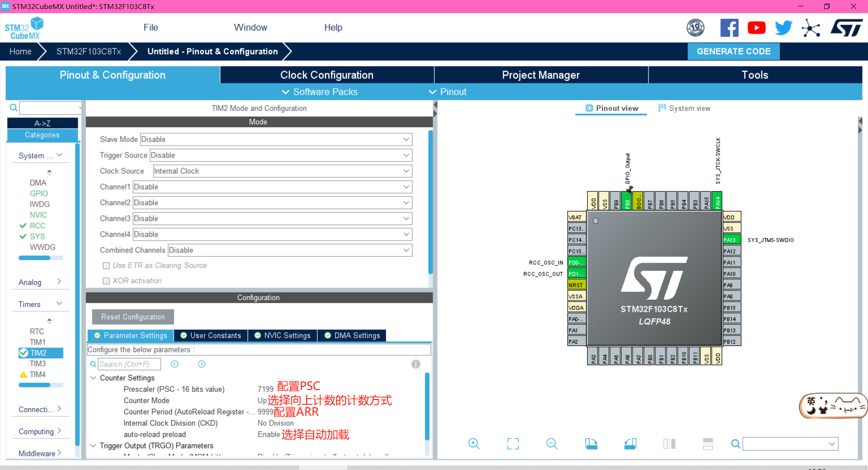Click the 10-year anniversary badge icon
This screenshot has width=868, height=470.
coord(695,28)
